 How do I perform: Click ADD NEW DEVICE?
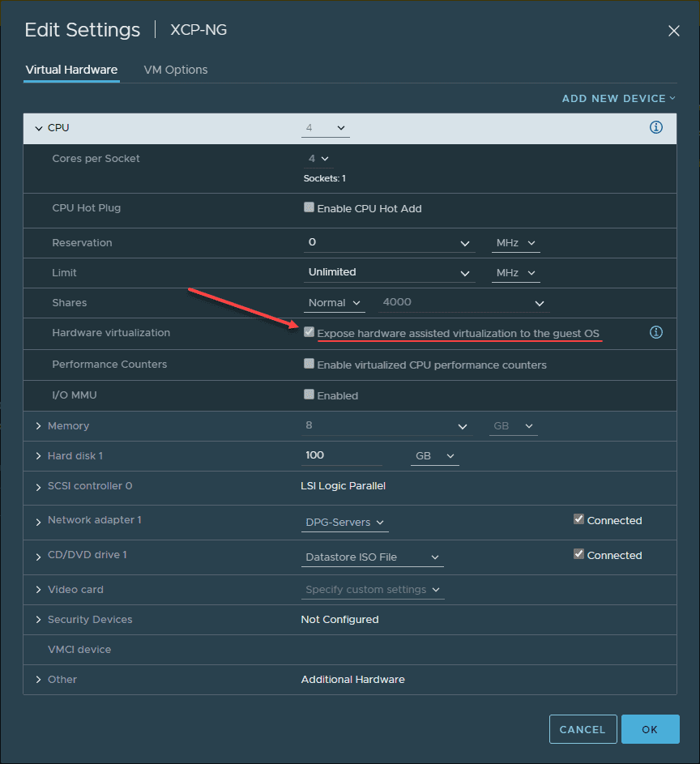click(x=613, y=98)
